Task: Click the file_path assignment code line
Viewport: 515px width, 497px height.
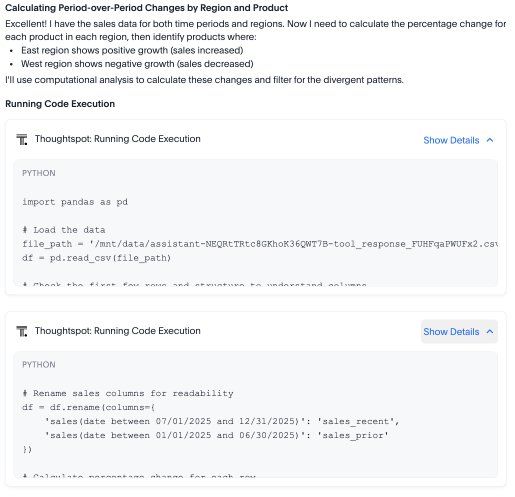Action: coord(260,244)
